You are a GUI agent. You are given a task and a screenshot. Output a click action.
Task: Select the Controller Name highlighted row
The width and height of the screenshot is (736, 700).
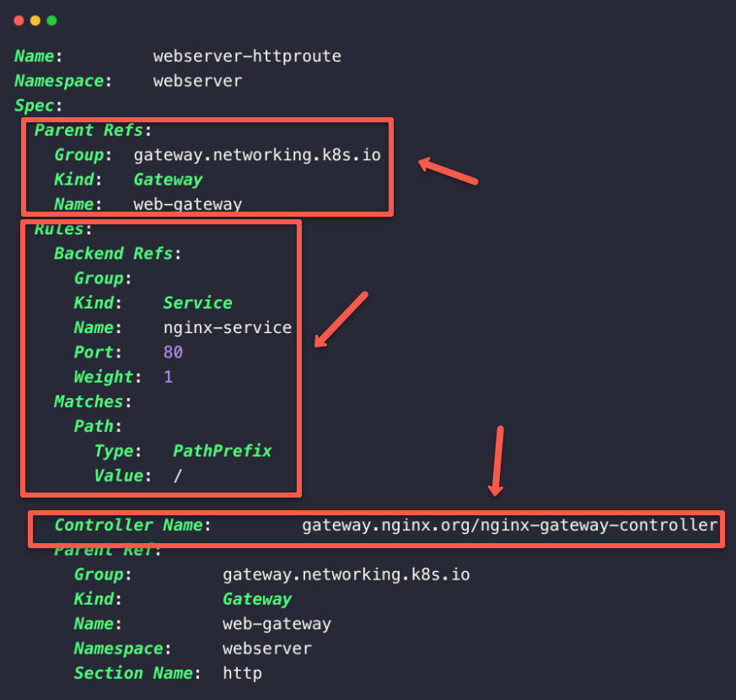click(x=375, y=528)
